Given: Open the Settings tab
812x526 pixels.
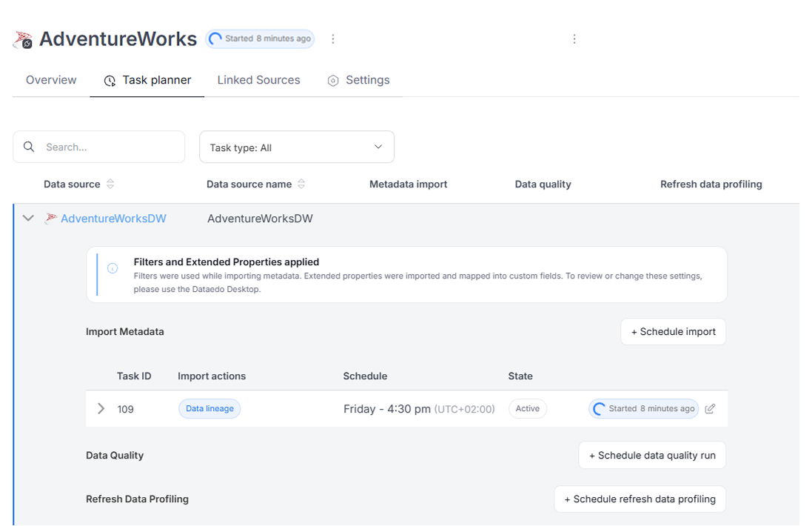Looking at the screenshot, I should click(358, 80).
